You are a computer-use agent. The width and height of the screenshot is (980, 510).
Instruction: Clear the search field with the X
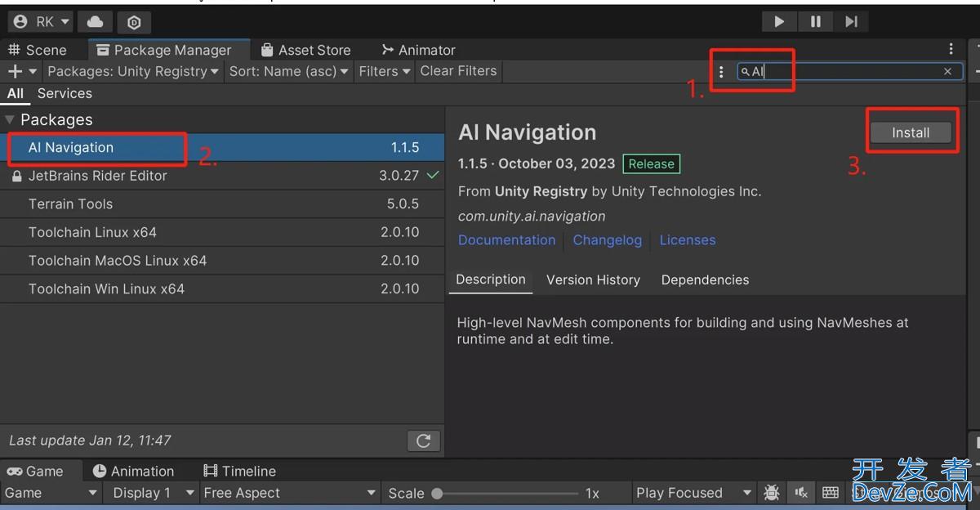pyautogui.click(x=947, y=72)
